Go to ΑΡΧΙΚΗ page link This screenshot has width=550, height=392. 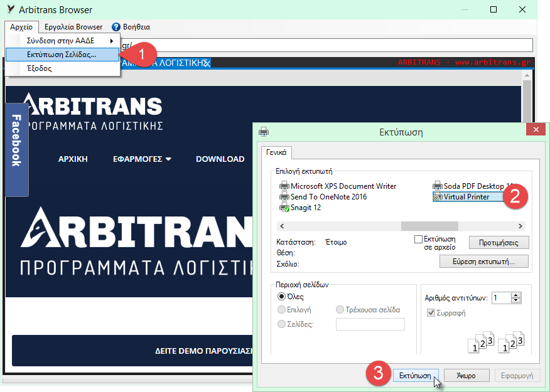tap(73, 159)
